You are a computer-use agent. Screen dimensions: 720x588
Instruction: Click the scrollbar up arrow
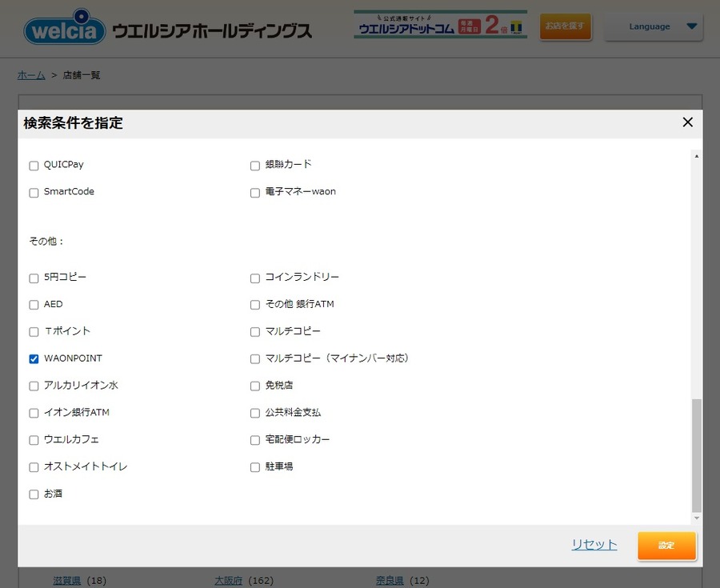pyautogui.click(x=697, y=157)
